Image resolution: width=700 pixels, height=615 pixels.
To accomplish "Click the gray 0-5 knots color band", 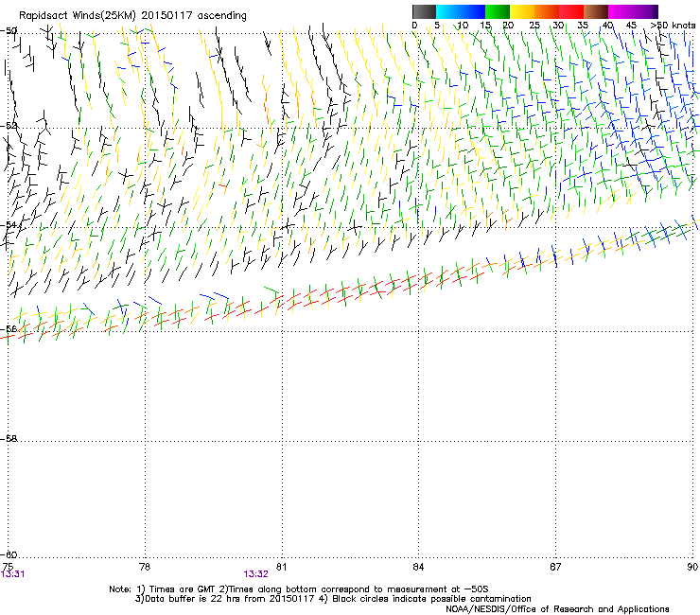I will coord(424,11).
